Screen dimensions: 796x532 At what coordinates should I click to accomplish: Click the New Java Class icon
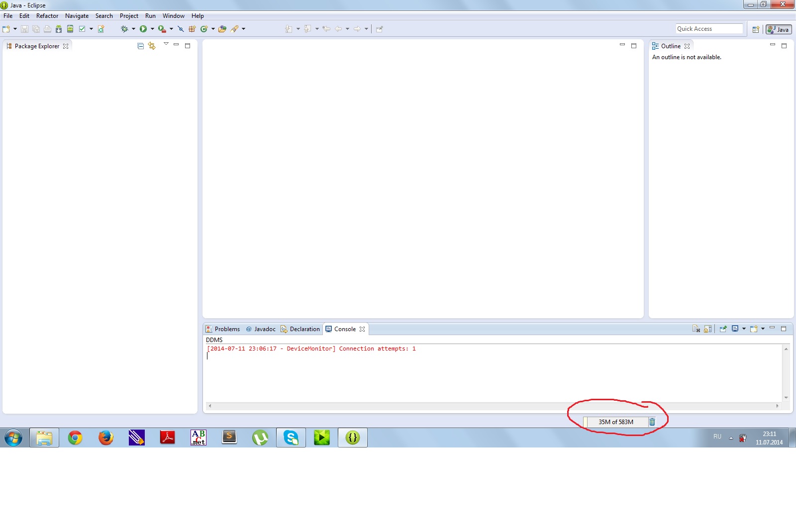click(204, 29)
